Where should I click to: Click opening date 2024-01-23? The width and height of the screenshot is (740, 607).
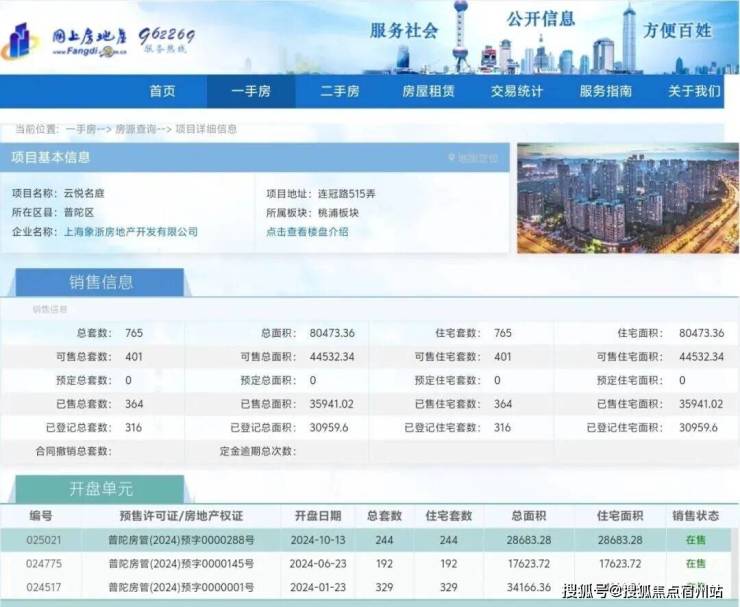click(x=318, y=587)
